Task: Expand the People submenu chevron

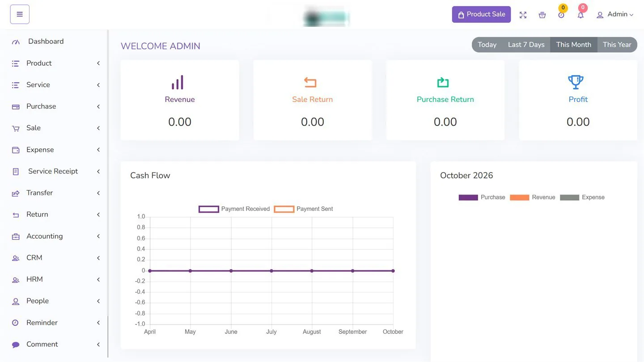Action: [x=98, y=301]
